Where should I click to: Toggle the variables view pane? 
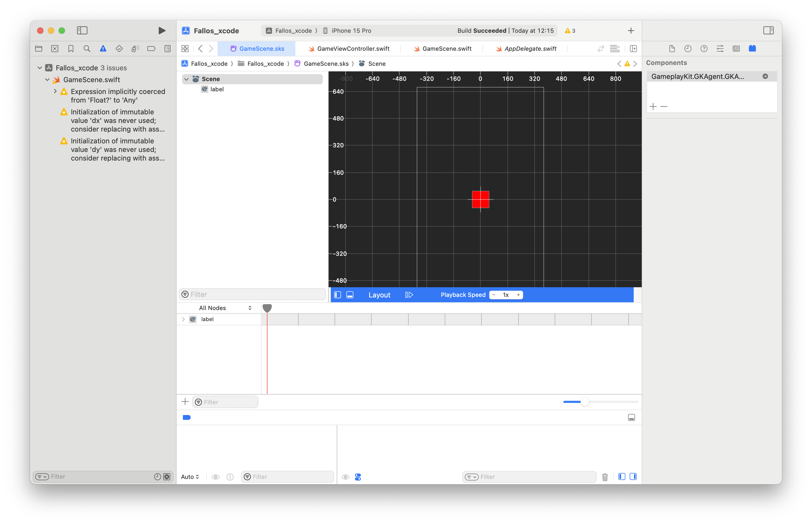tap(621, 476)
